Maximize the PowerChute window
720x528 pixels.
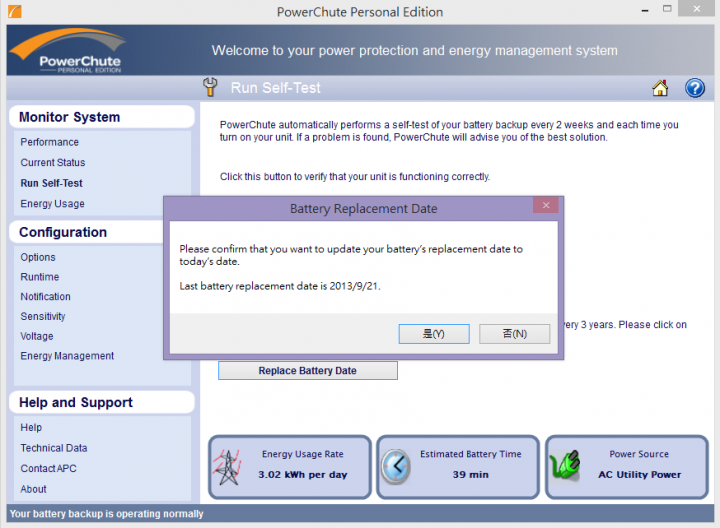coord(667,9)
